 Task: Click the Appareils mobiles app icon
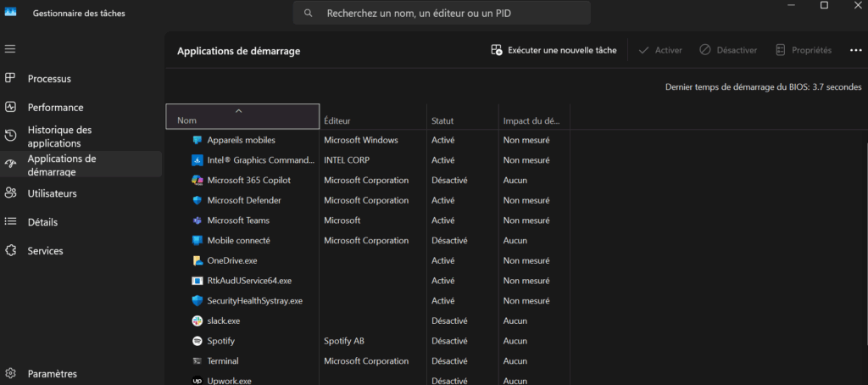click(x=197, y=140)
